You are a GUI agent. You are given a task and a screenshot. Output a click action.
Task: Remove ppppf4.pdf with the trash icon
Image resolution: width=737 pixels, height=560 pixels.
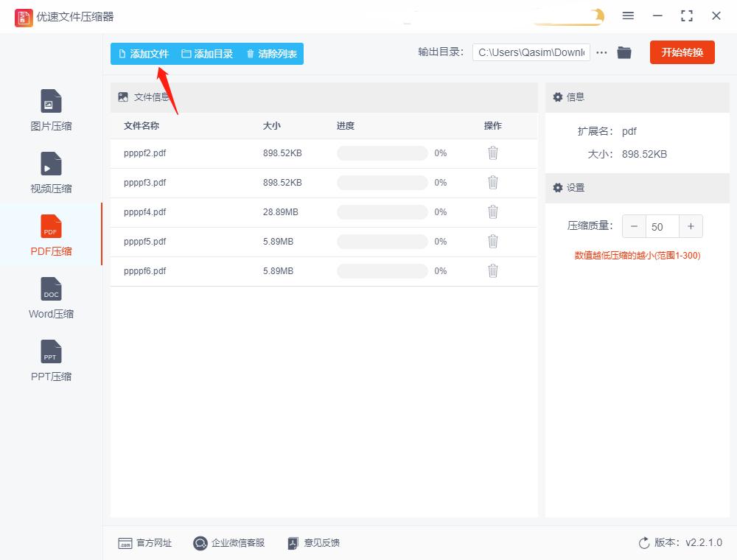[492, 211]
